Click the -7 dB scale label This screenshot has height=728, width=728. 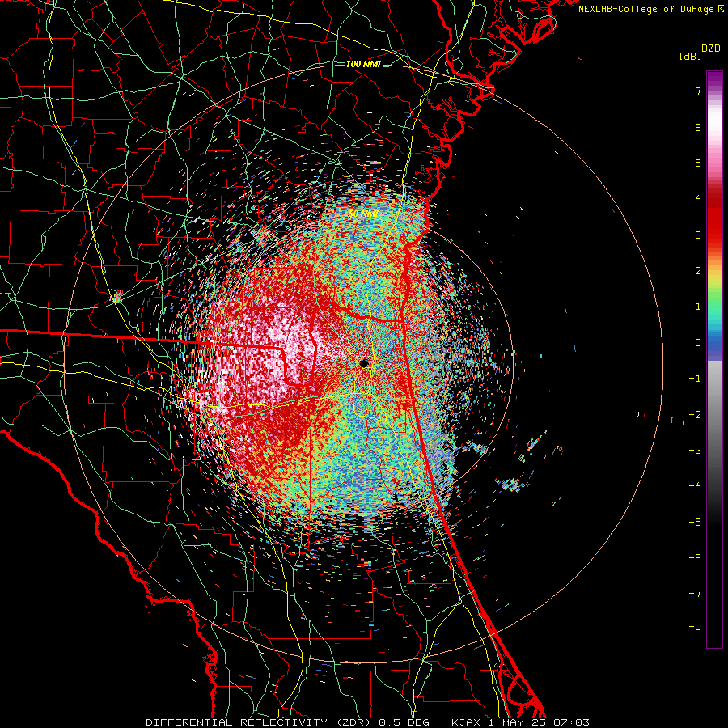[x=695, y=594]
